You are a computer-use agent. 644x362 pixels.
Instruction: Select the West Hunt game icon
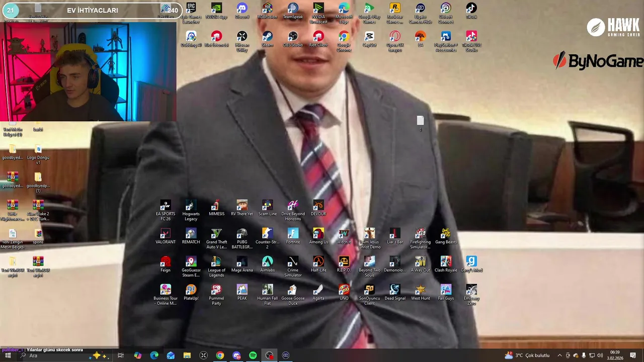point(420,293)
